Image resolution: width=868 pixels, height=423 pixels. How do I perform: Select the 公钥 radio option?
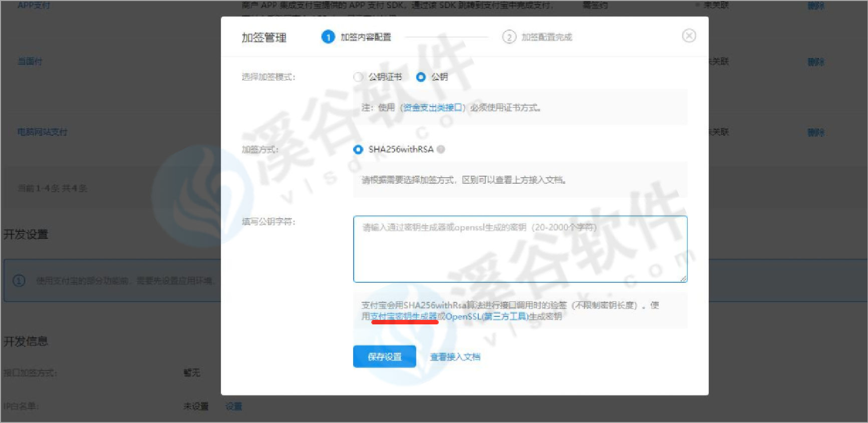[x=421, y=77]
